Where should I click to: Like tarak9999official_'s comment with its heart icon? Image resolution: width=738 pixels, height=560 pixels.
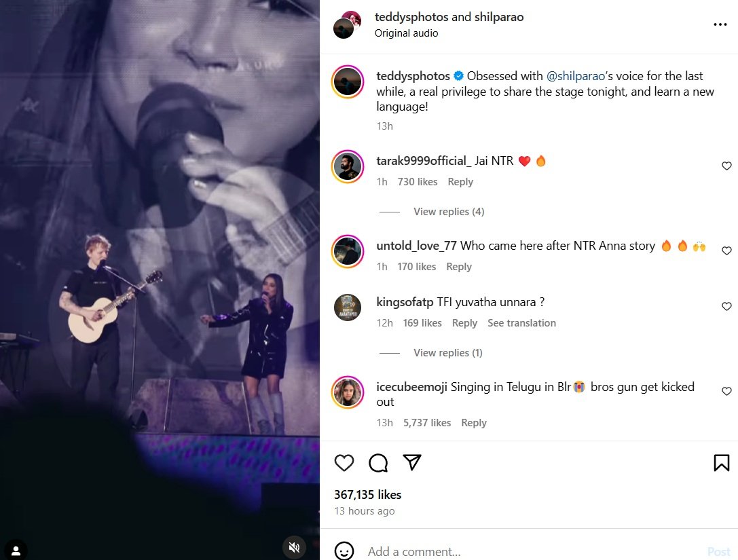[x=726, y=165]
